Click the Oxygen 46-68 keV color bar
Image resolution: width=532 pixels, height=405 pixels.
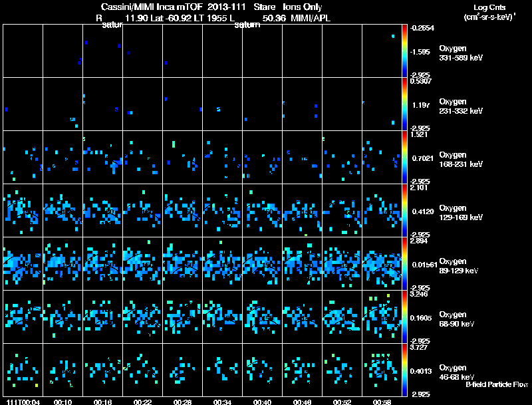coord(404,370)
